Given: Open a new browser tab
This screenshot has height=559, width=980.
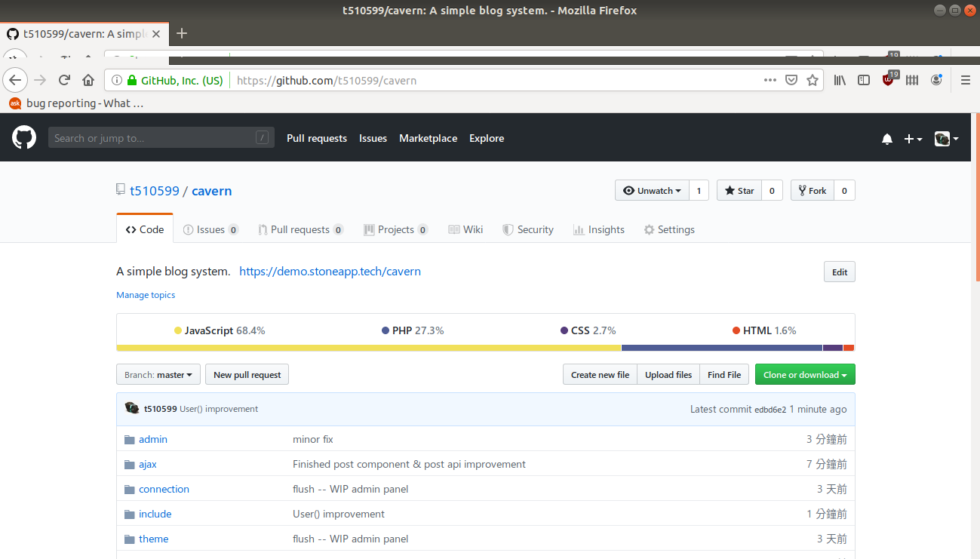Looking at the screenshot, I should [x=181, y=33].
